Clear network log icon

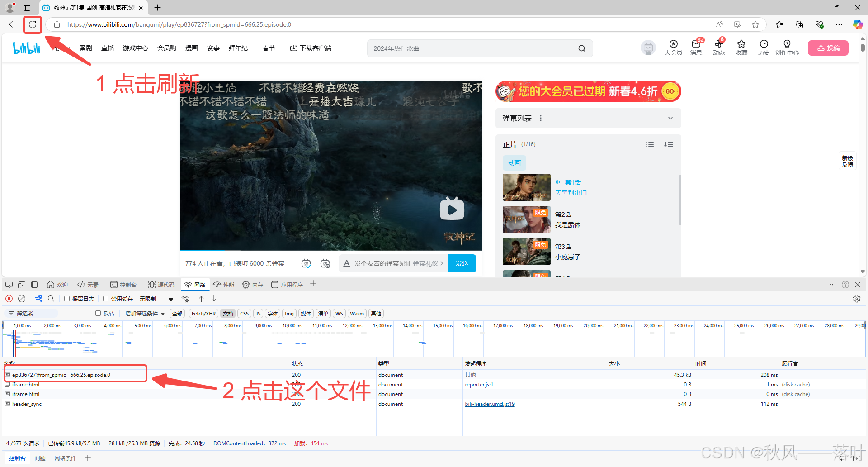(22, 299)
